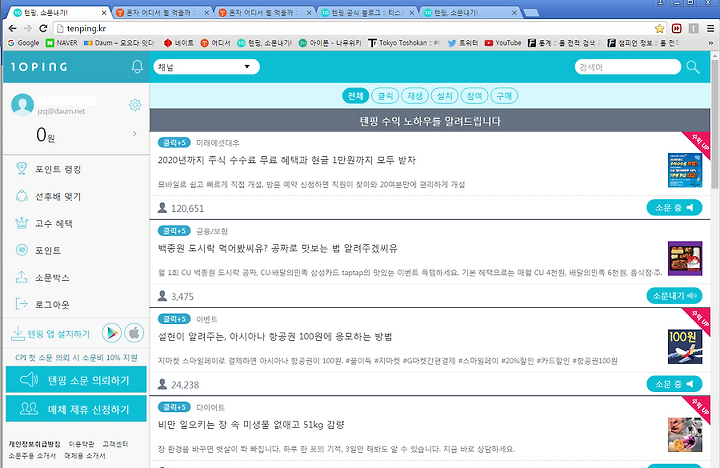Open the 비만 일으키는 장 속 미생물 title
This screenshot has height=468, width=720.
[251, 424]
